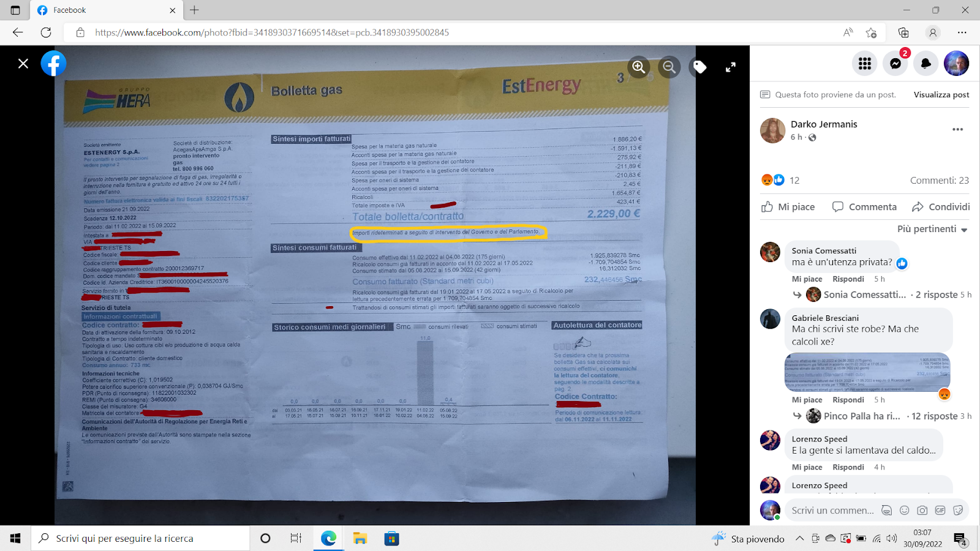The height and width of the screenshot is (551, 980).
Task: Click the tag photo icon
Action: [700, 67]
